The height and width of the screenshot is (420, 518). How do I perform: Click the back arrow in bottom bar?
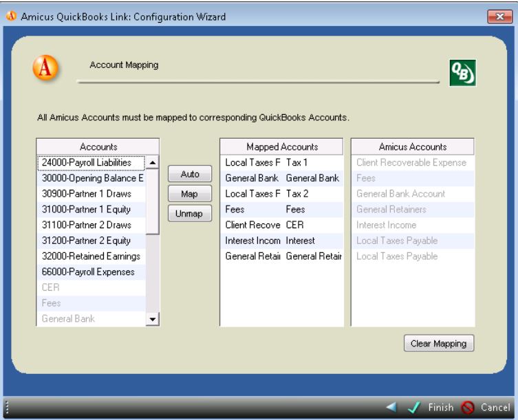pyautogui.click(x=391, y=407)
